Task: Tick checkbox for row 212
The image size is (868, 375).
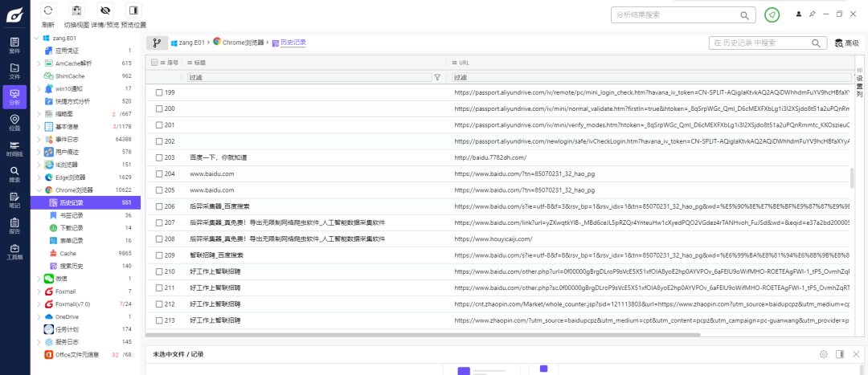Action: click(x=159, y=304)
